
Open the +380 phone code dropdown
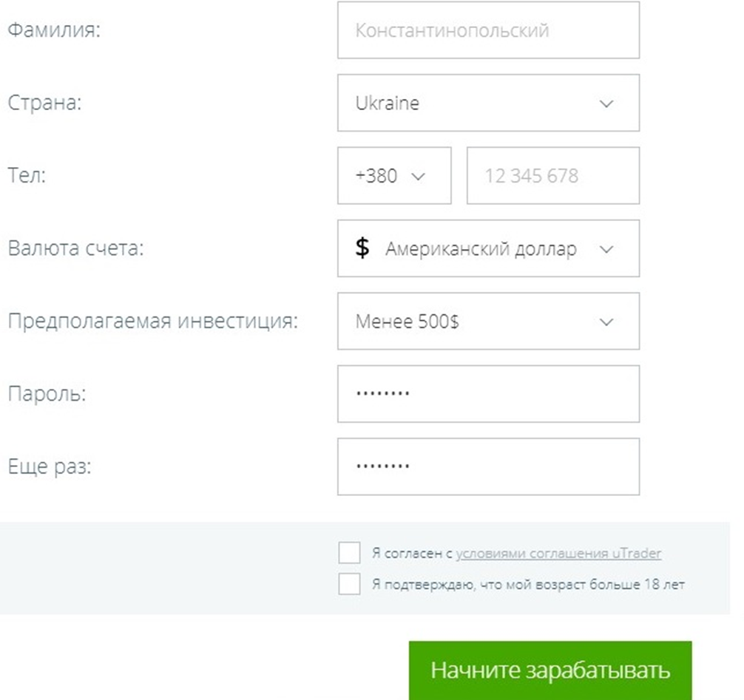point(394,175)
